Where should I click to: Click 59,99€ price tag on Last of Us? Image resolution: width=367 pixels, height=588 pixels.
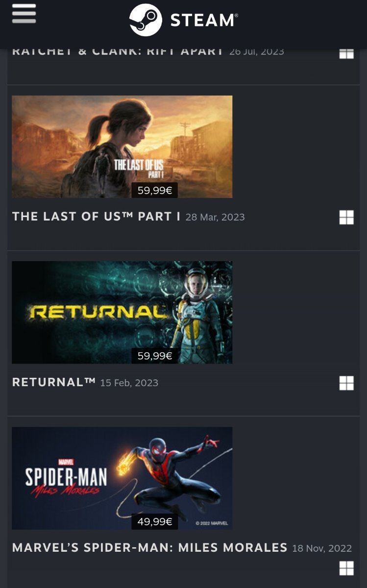(x=155, y=190)
